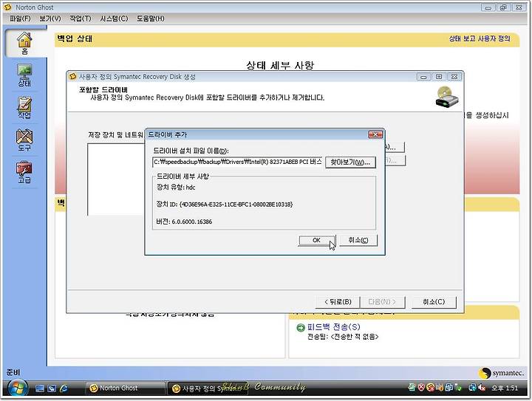Click 찾아보기(W)... browse button
532x401 pixels.
click(350, 162)
